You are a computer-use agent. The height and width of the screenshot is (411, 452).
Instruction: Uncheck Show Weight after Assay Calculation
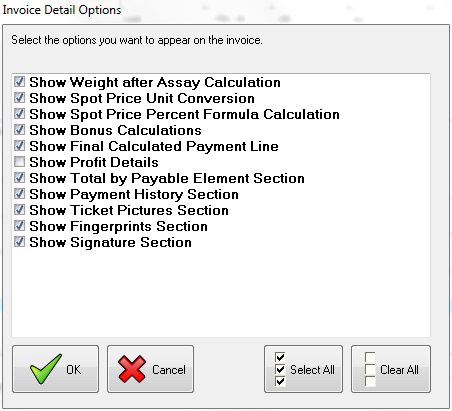tap(19, 82)
